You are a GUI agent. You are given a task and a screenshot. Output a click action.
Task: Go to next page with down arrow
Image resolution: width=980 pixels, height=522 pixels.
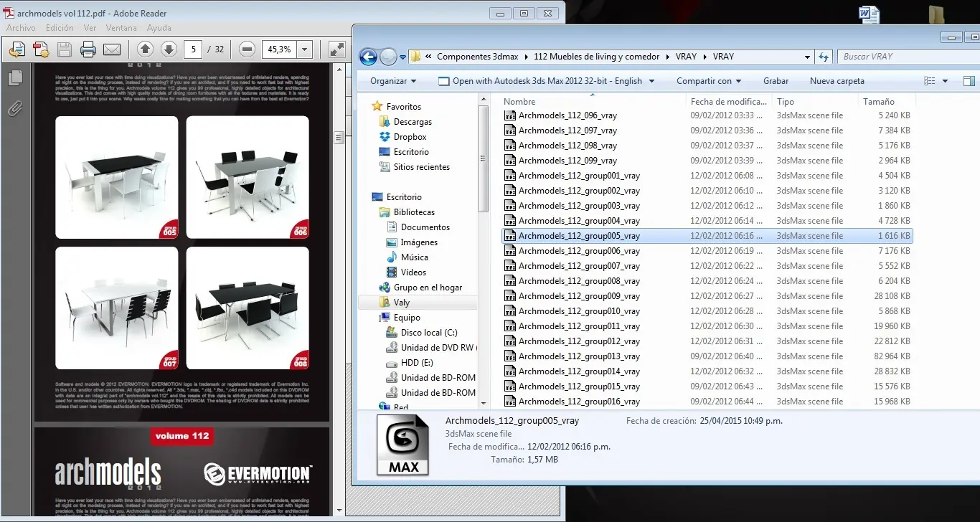pos(169,49)
